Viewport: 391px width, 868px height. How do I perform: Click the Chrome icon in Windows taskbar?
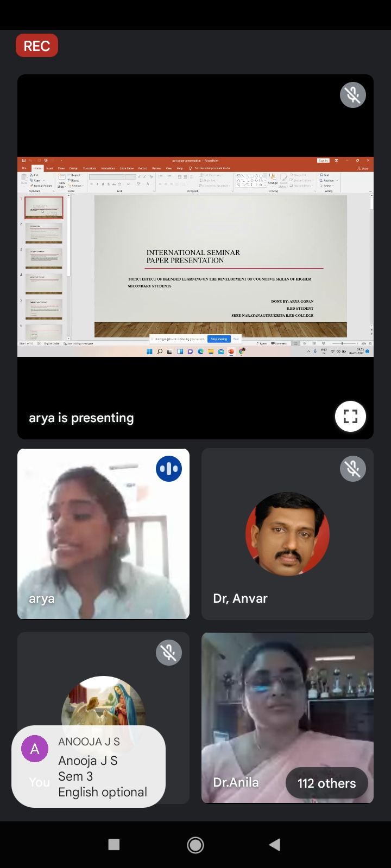tap(242, 352)
